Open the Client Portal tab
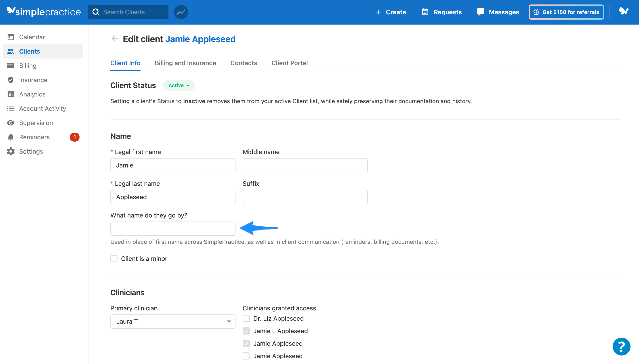This screenshot has height=364, width=639. coord(289,63)
